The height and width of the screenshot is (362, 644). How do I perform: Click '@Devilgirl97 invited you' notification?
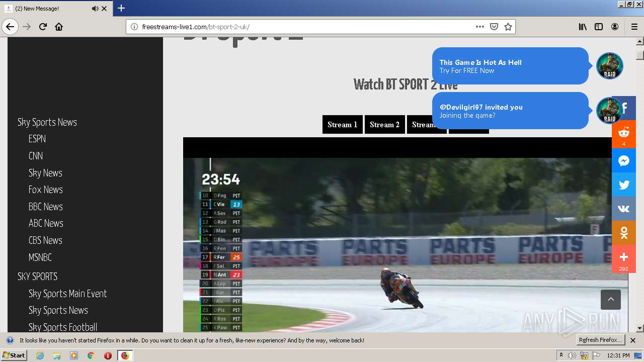pyautogui.click(x=510, y=111)
